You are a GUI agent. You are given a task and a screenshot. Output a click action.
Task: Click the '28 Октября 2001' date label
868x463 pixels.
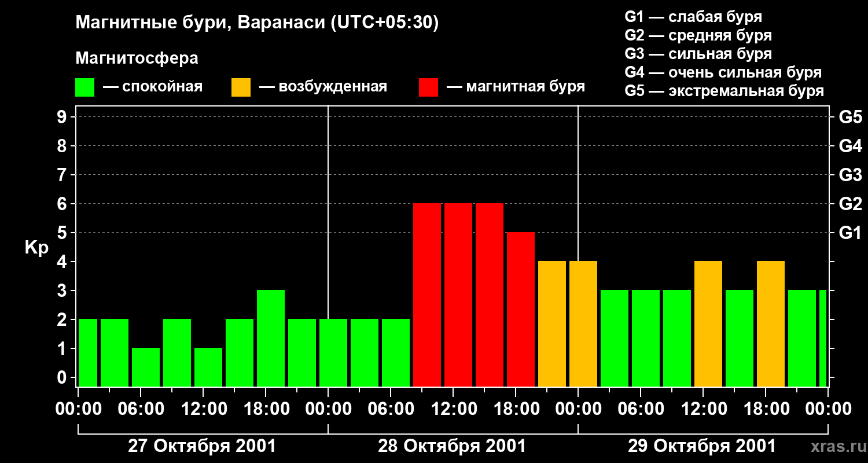coord(452,446)
